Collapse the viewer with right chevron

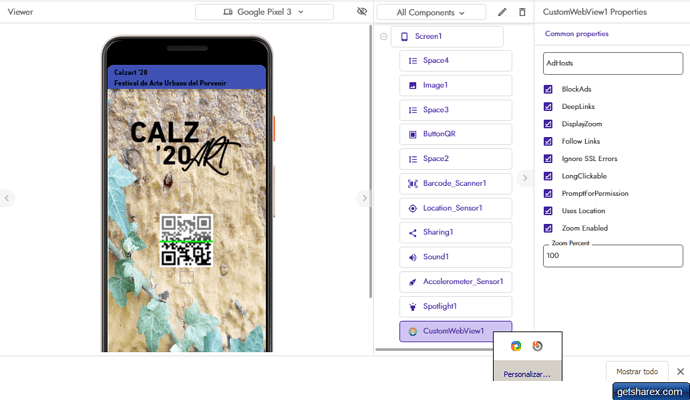(364, 198)
